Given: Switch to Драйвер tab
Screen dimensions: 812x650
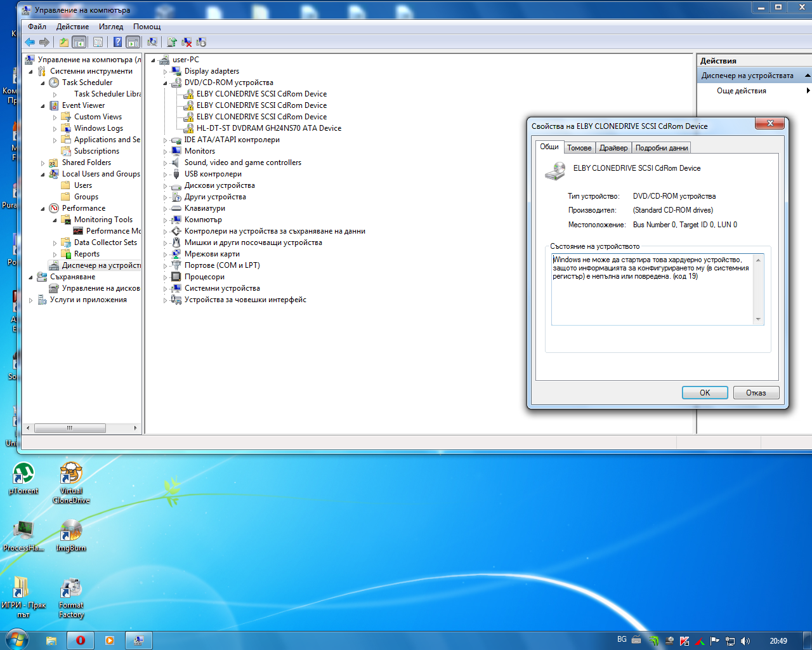Looking at the screenshot, I should (x=613, y=148).
